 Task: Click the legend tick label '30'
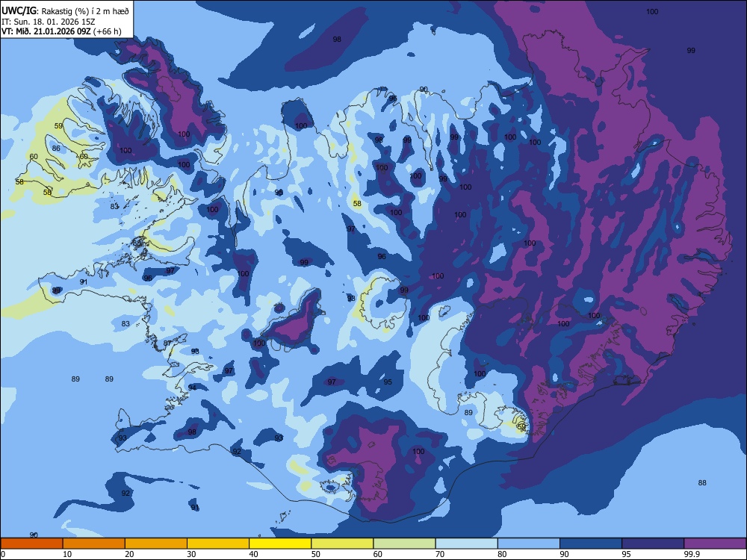pyautogui.click(x=191, y=554)
